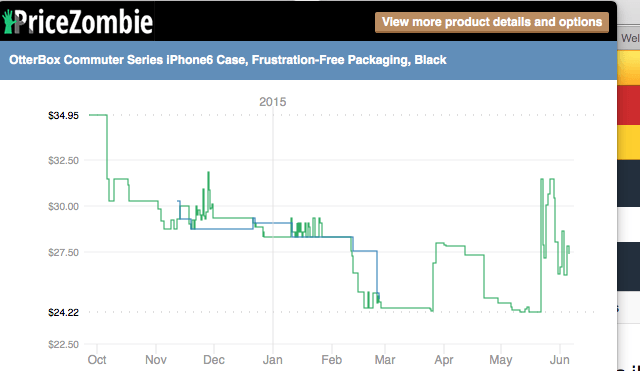Select the Apr label on the time axis
The width and height of the screenshot is (640, 371).
coord(444,360)
